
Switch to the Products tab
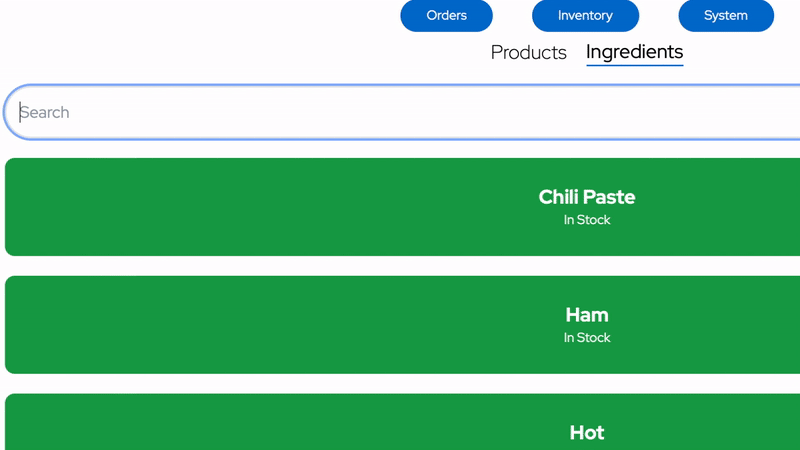tap(529, 53)
